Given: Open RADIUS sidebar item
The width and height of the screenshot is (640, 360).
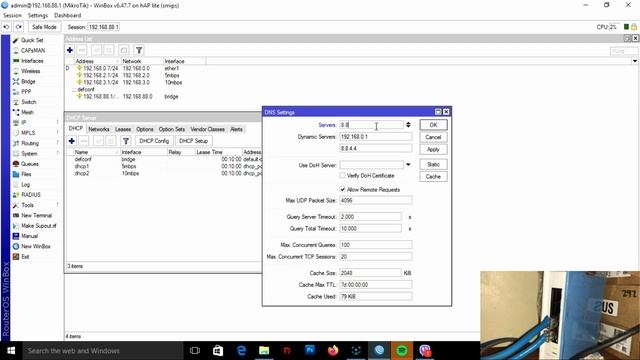Looking at the screenshot, I should click(x=31, y=195).
